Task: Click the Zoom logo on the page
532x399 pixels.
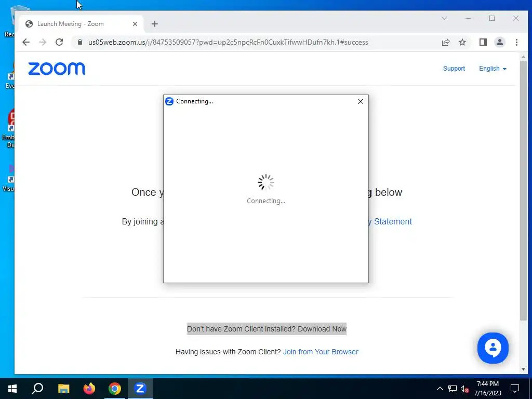Action: coord(57,69)
